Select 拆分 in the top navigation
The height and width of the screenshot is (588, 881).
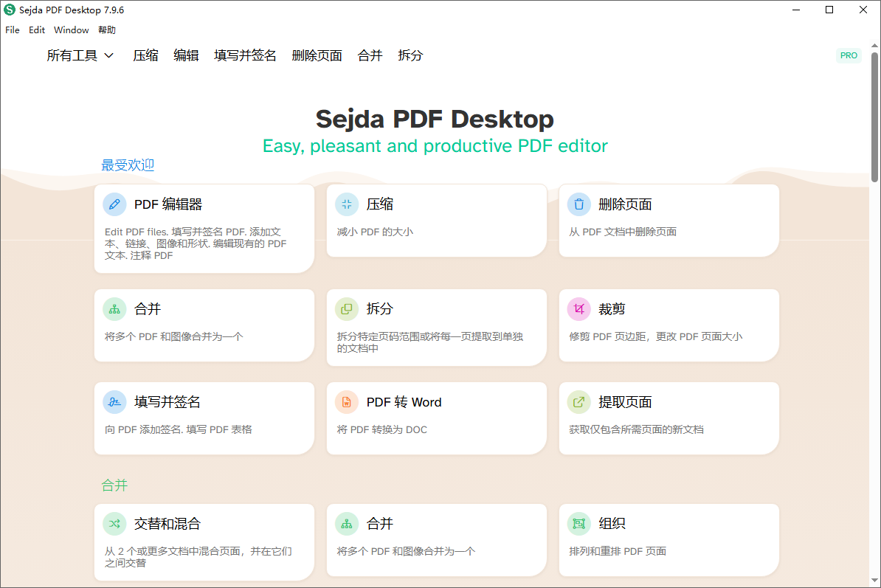point(410,55)
